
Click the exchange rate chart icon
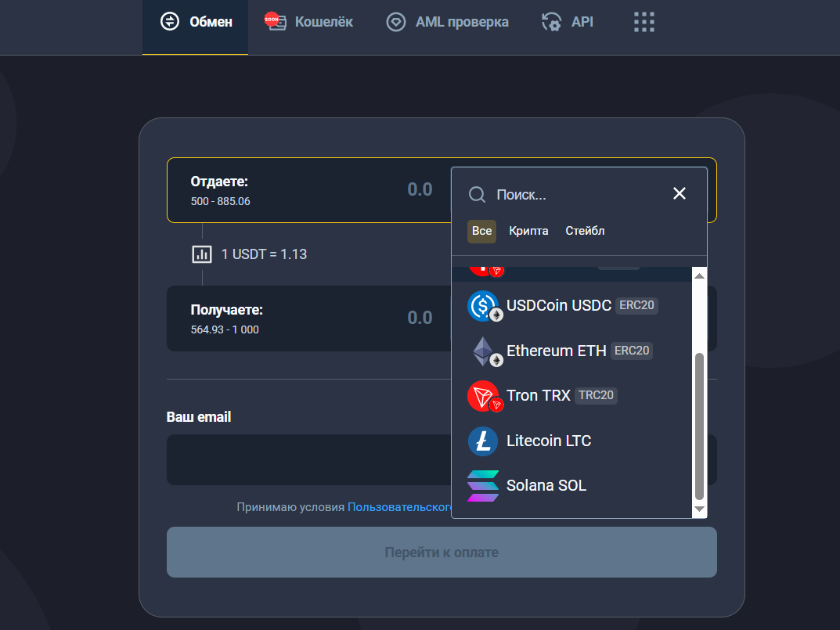point(202,254)
